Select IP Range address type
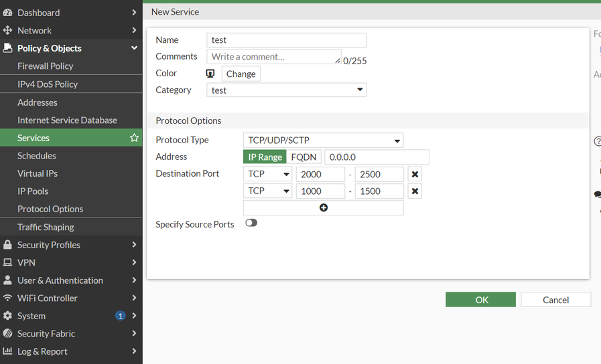The width and height of the screenshot is (601, 364). coord(265,157)
